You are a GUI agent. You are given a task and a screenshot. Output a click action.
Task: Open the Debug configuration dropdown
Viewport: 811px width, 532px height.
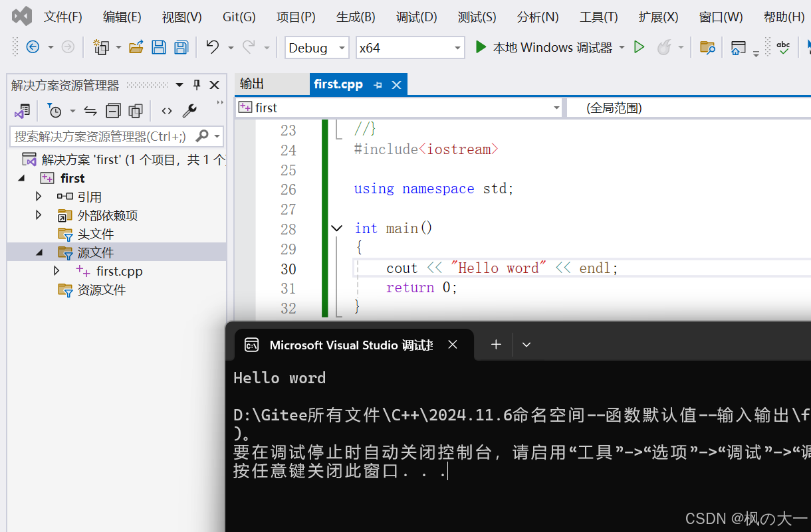[x=317, y=48]
